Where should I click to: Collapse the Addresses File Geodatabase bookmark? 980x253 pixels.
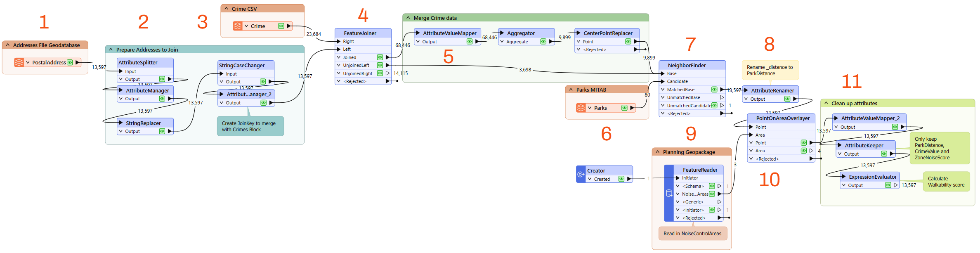pos(7,45)
